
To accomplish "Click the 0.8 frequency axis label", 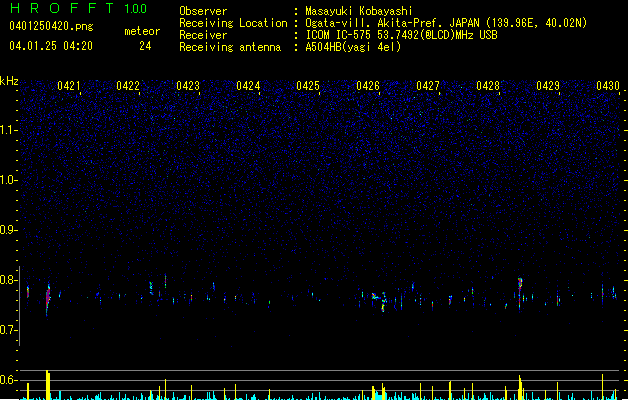I will point(8,280).
